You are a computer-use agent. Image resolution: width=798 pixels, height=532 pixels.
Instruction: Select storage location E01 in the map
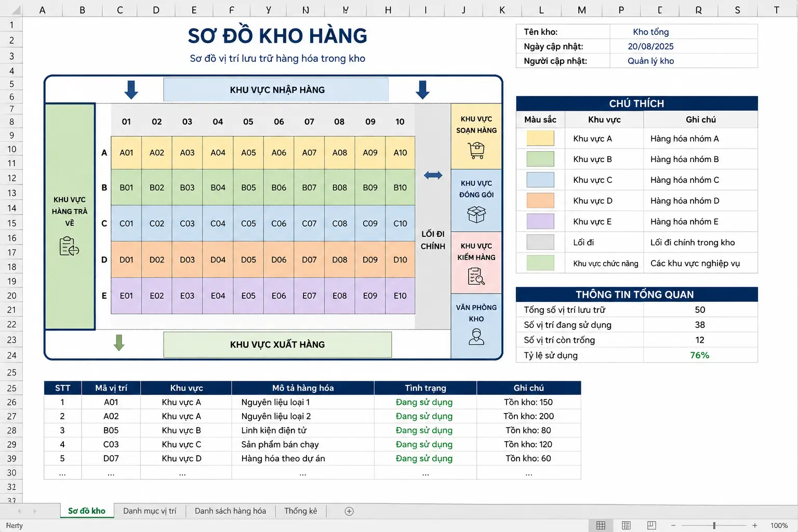126,296
